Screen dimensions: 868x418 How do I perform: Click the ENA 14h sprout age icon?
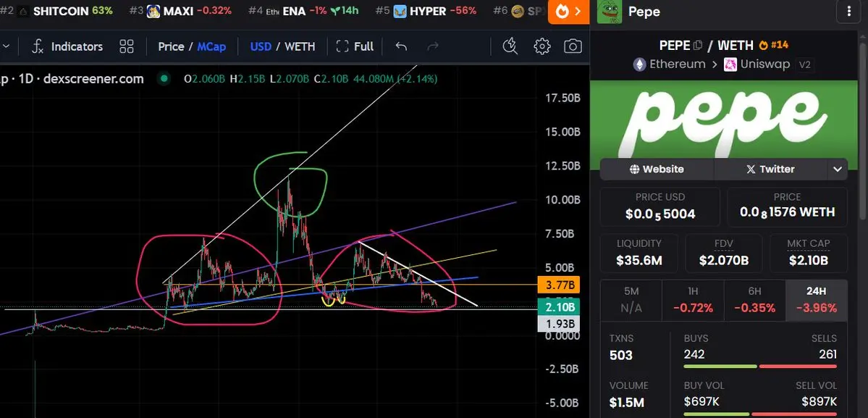pos(334,11)
